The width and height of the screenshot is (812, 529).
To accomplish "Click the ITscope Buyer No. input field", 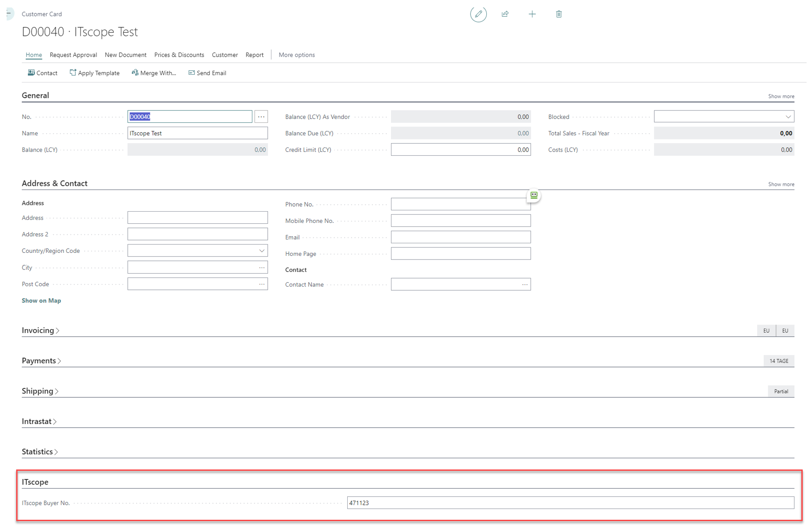I will click(x=458, y=503).
